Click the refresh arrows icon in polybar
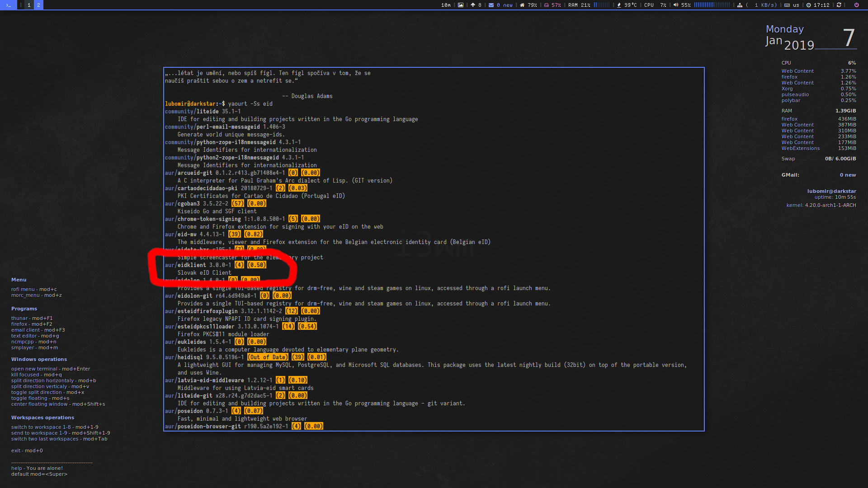 [x=839, y=5]
